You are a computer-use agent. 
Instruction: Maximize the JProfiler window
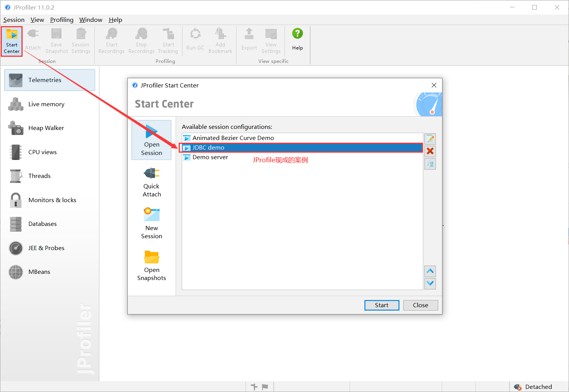[534, 7]
